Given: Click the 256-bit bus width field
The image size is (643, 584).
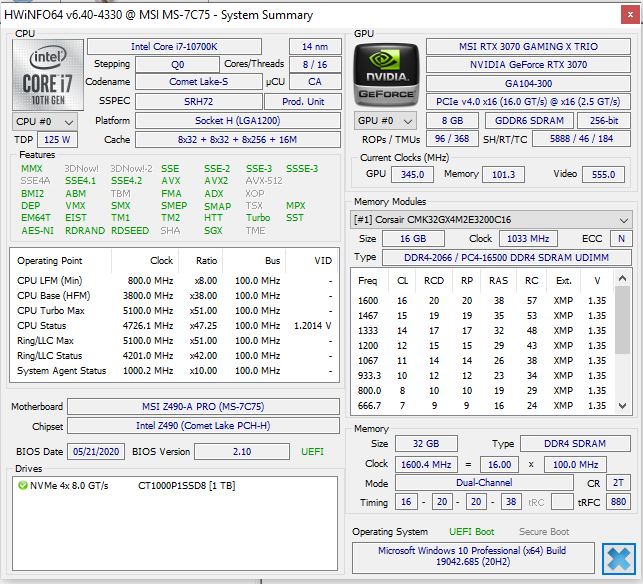Looking at the screenshot, I should coord(604,121).
